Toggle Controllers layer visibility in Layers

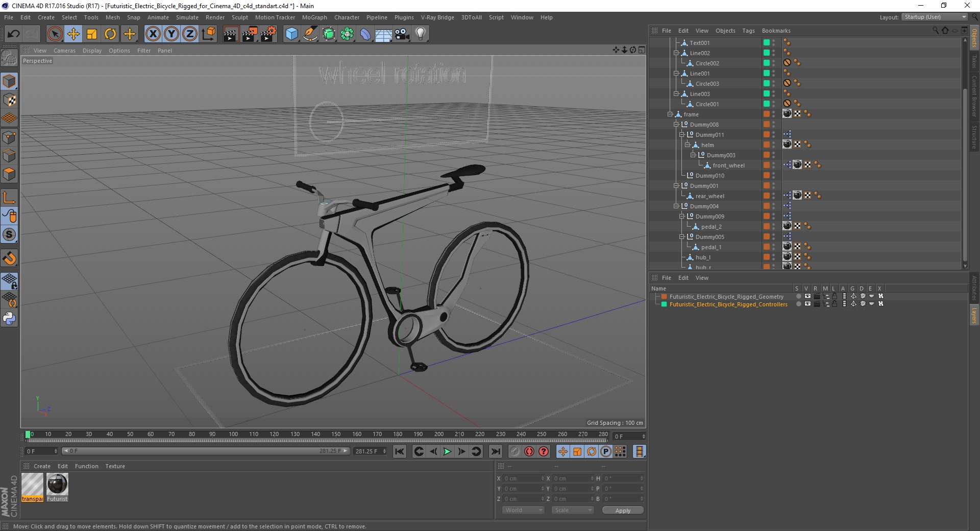point(807,304)
